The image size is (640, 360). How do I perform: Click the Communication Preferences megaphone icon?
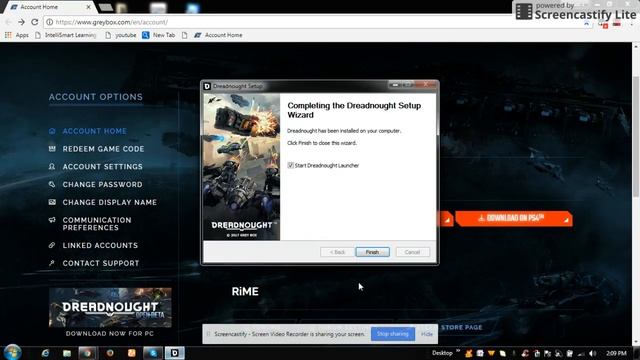(52, 220)
